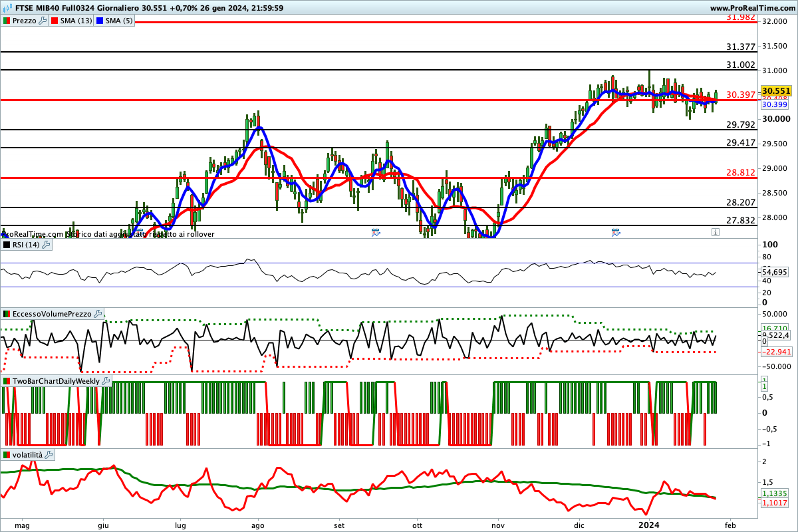This screenshot has width=798, height=532.
Task: Select the red SMA (13) color swatch
Action: 55,21
